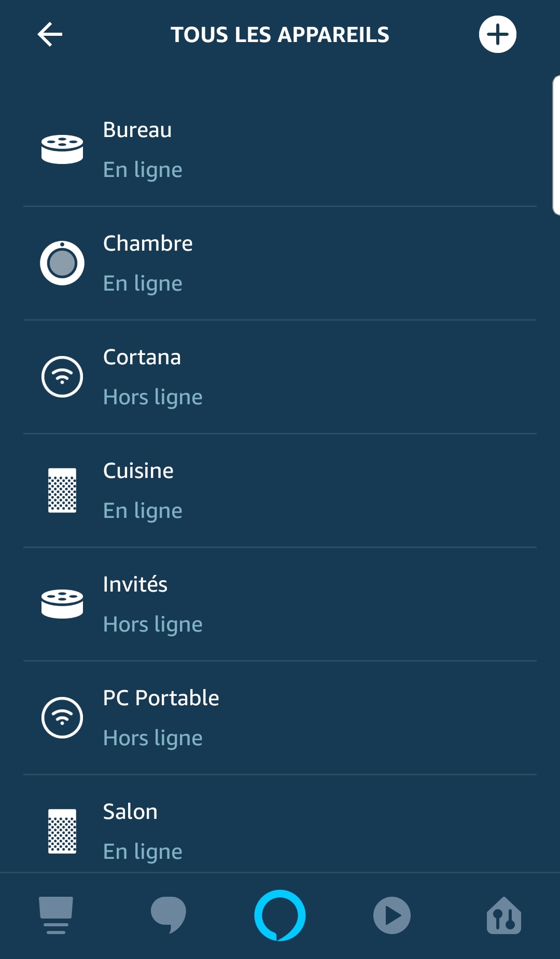Tap the PC Portable Wi-Fi icon
Viewport: 560px width, 959px height.
click(62, 718)
